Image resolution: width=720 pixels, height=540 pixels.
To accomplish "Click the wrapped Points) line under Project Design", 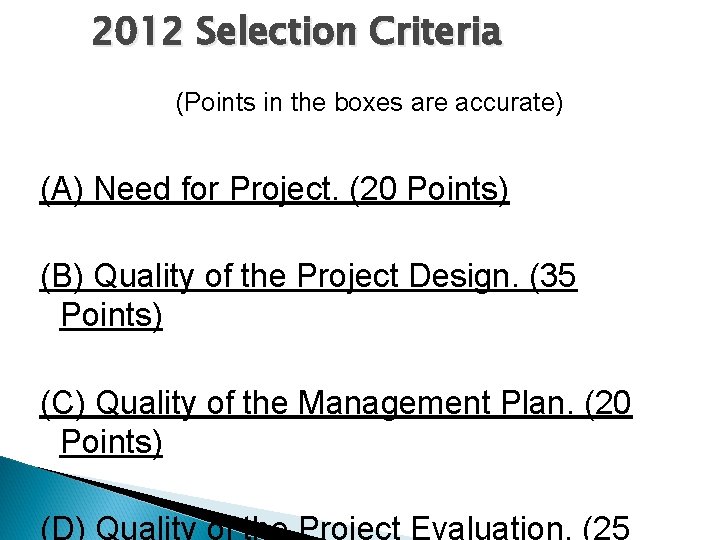I will coord(111,315).
